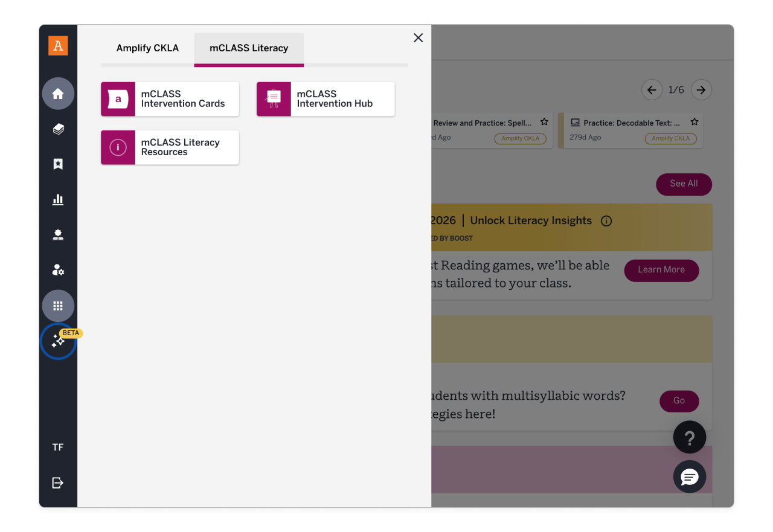
Task: Select the mCLASS Literacy tab
Action: point(249,48)
